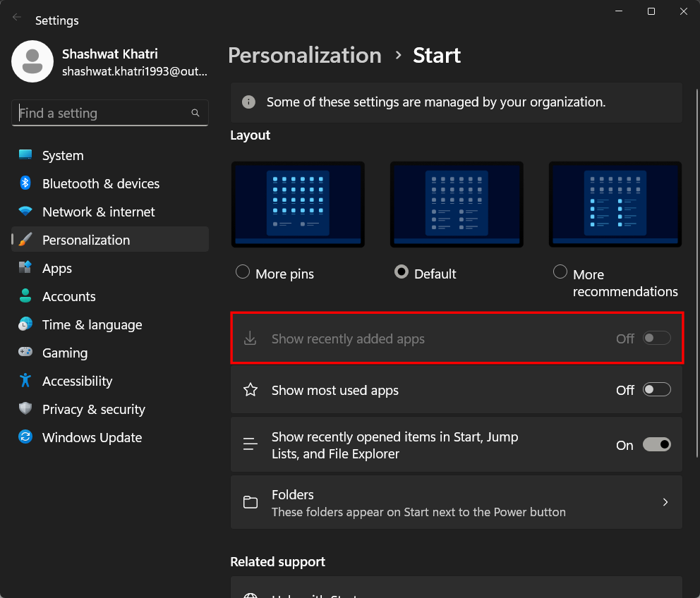Image resolution: width=700 pixels, height=598 pixels.
Task: Choose the More recommendations layout
Action: pyautogui.click(x=560, y=271)
